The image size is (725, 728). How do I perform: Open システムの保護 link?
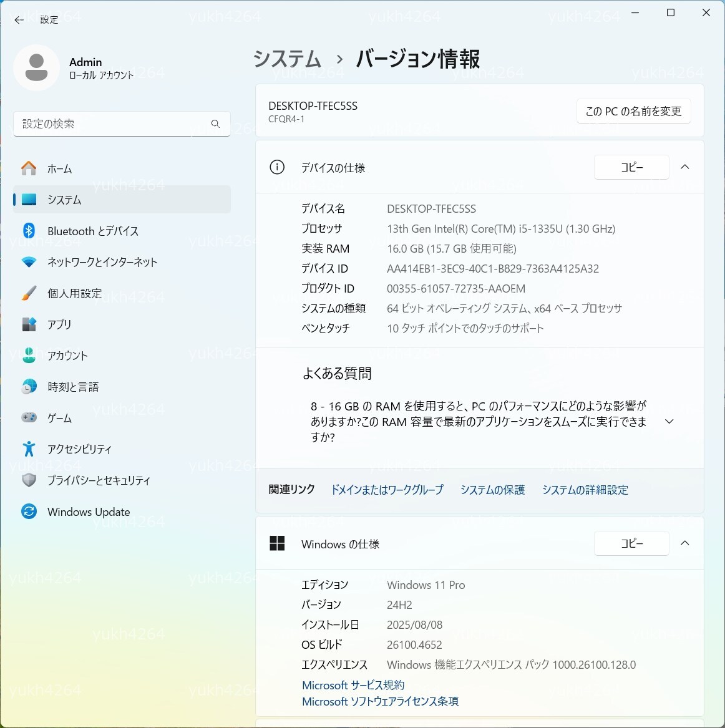pos(492,490)
